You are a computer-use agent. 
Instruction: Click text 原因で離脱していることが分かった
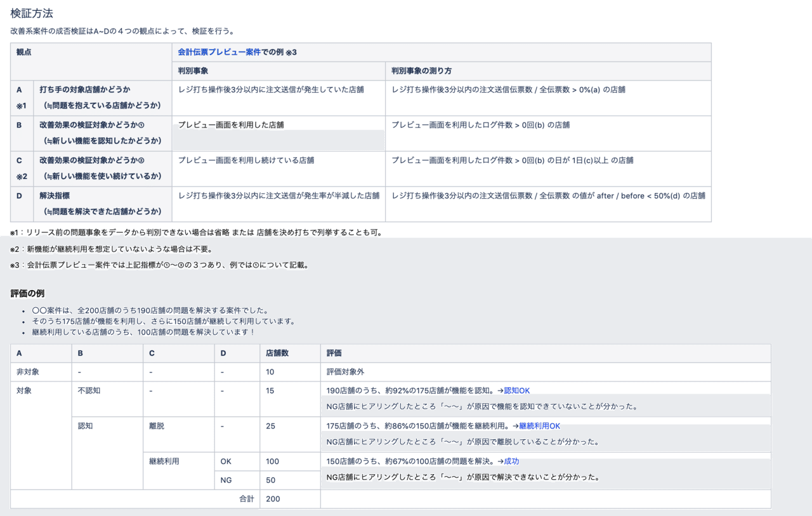pyautogui.click(x=537, y=442)
